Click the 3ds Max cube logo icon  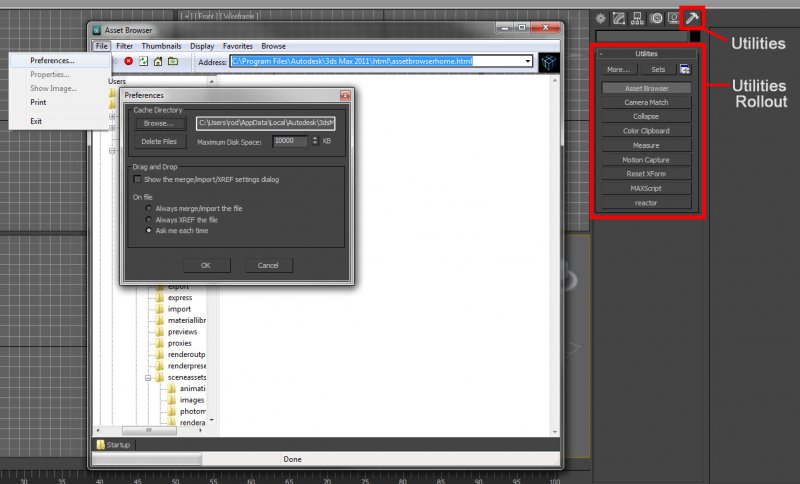(x=548, y=62)
